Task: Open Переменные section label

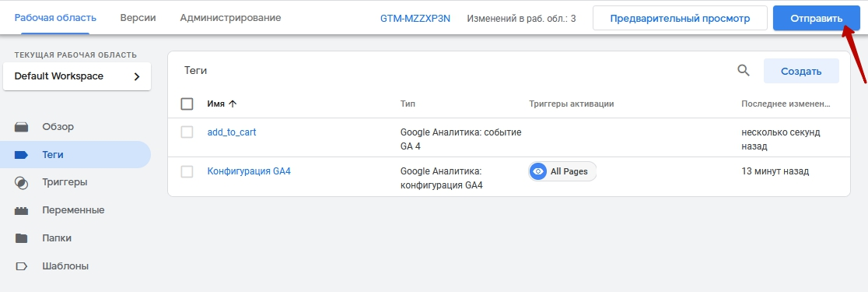Action: [x=73, y=210]
